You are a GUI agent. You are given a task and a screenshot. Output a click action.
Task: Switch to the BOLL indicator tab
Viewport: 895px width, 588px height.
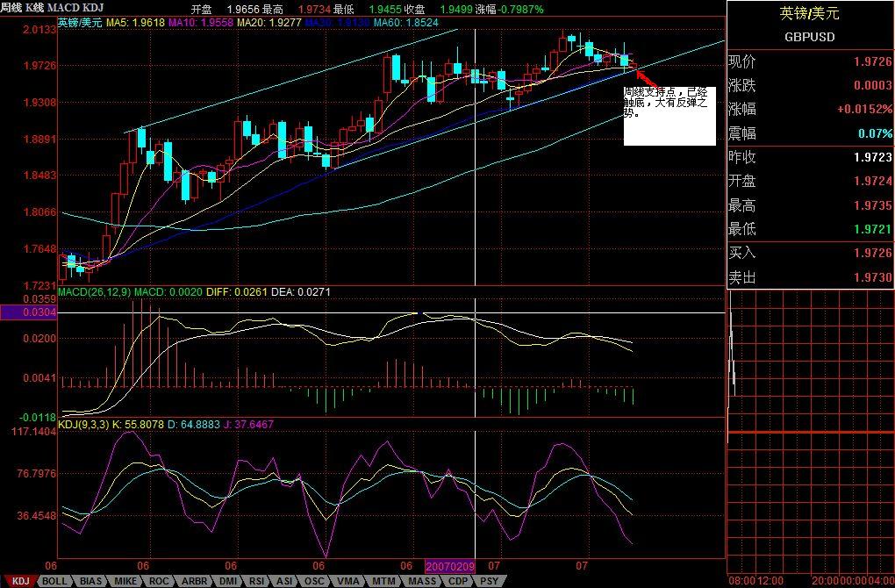coord(55,581)
